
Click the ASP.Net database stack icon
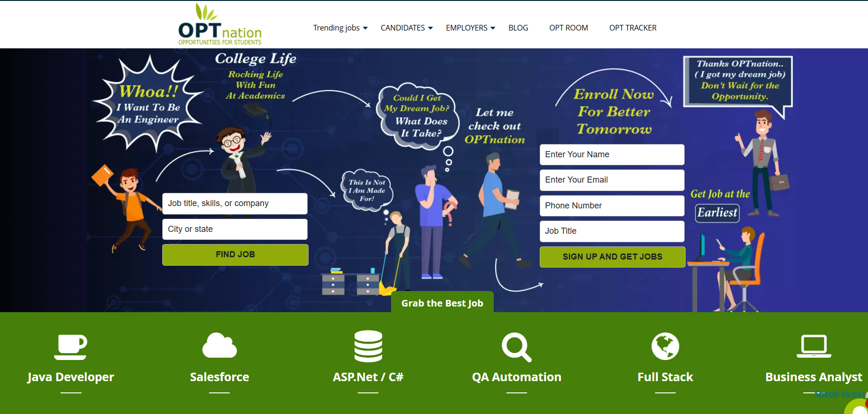(x=368, y=346)
